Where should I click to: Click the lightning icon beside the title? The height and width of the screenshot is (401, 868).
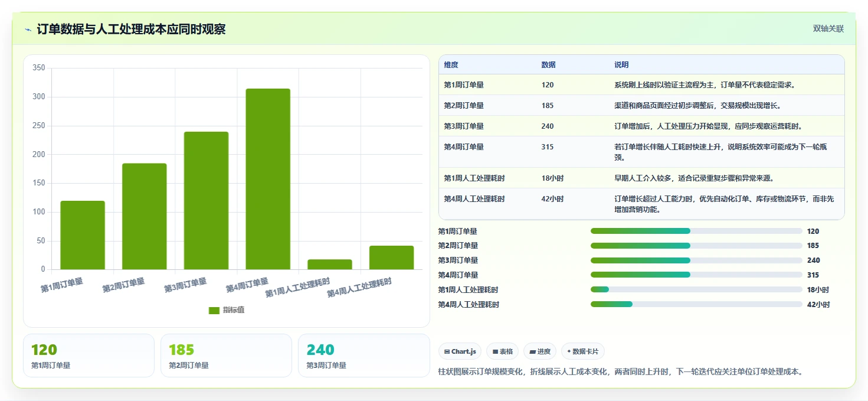(x=28, y=30)
